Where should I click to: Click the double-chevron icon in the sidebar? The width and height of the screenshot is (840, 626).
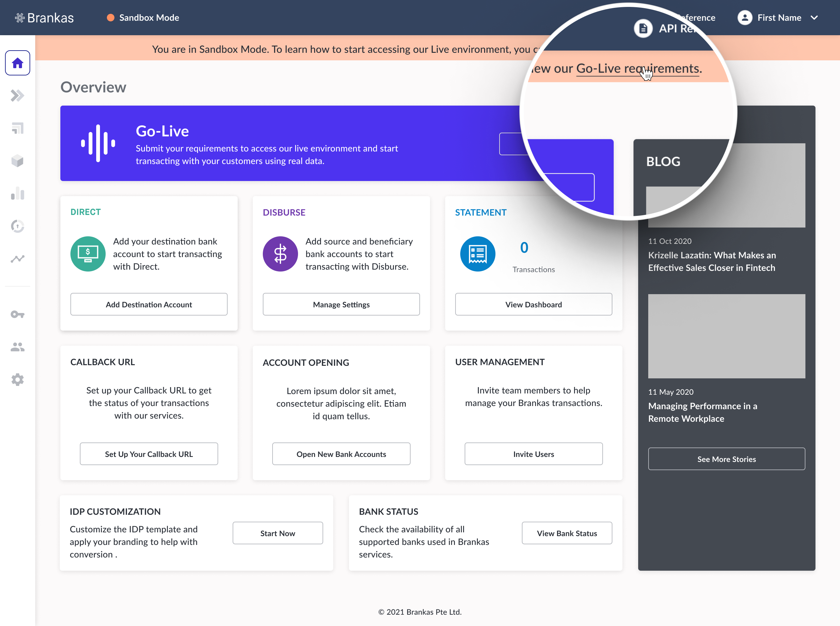pos(17,96)
